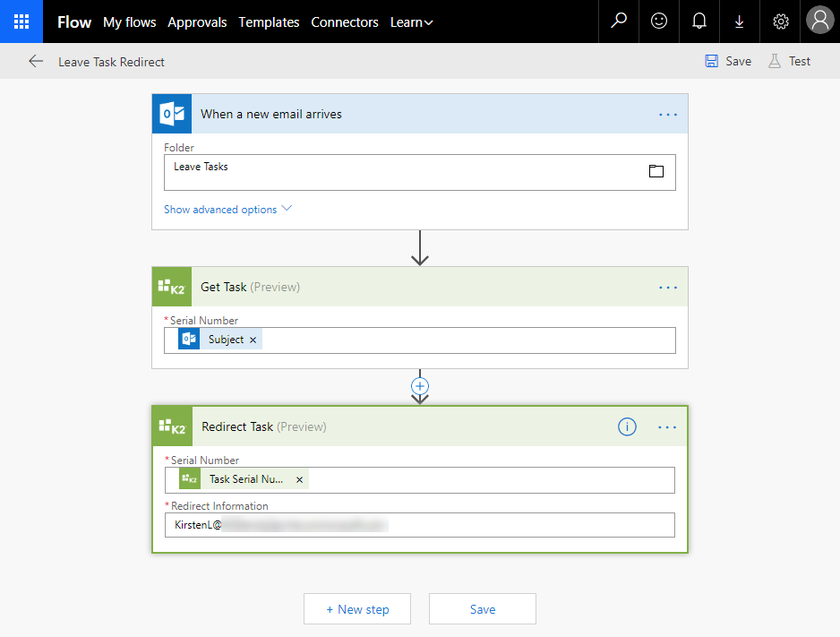This screenshot has height=637, width=840.
Task: Open the notifications bell
Action: [x=699, y=22]
